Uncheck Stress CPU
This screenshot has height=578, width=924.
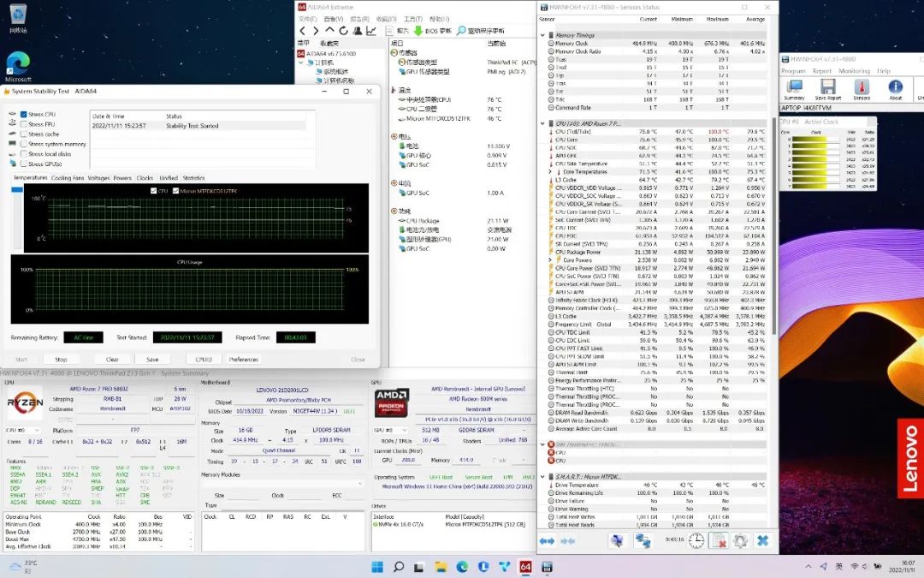click(x=24, y=115)
